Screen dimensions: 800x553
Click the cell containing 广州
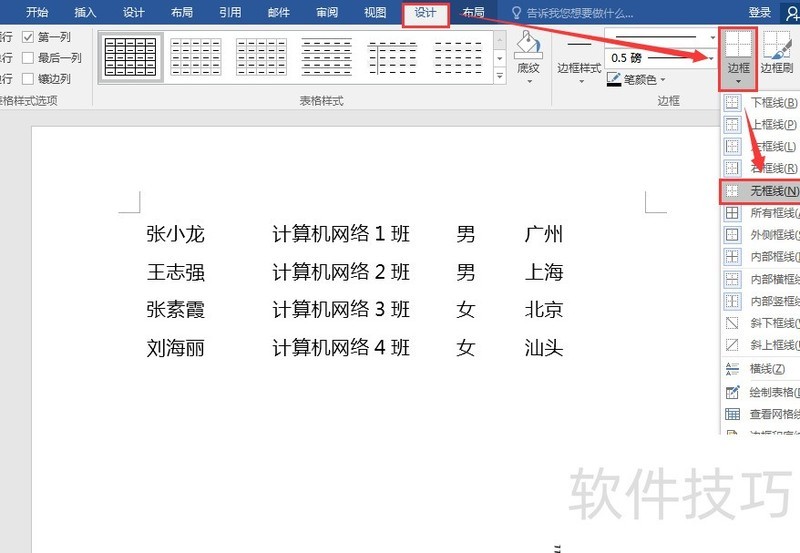(544, 234)
